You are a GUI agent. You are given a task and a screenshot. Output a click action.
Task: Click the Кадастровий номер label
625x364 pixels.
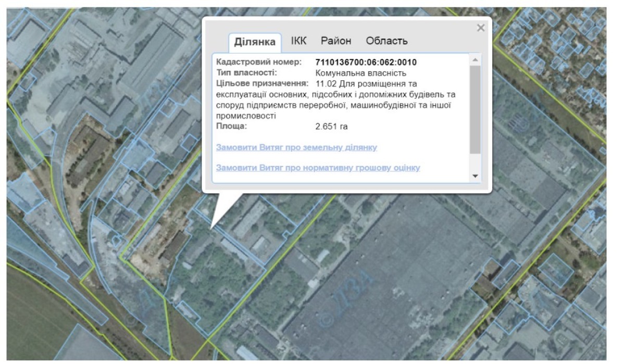coord(259,62)
